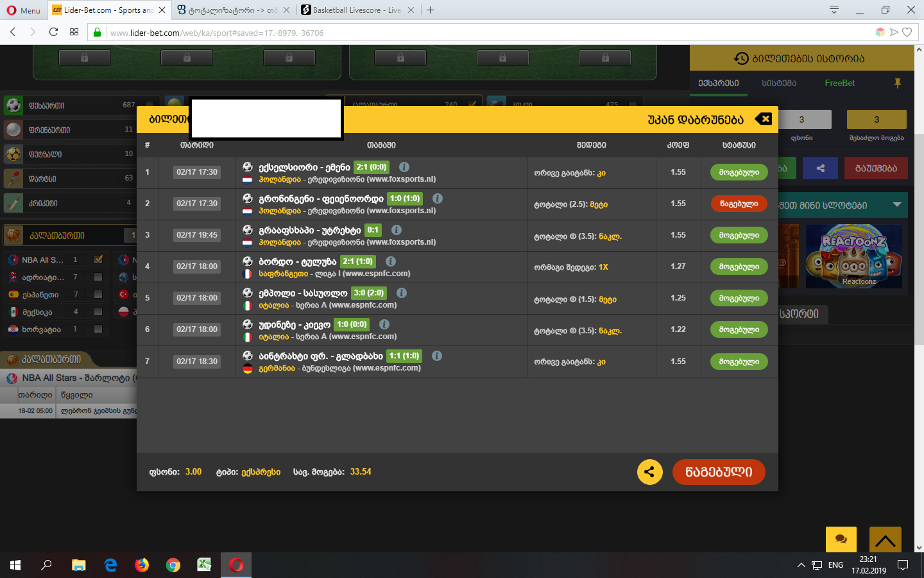Open Windows Start menu
The width and height of the screenshot is (924, 578).
click(x=15, y=565)
